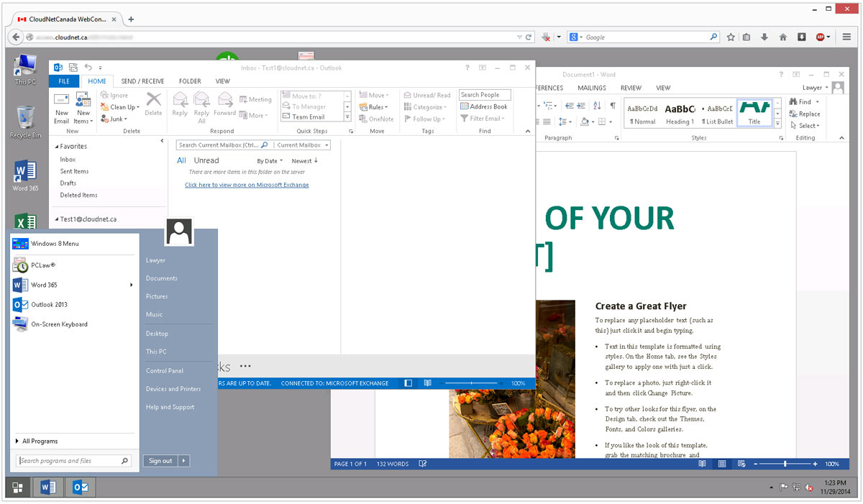The width and height of the screenshot is (863, 504).
Task: Switch to VIEW tab in Outlook
Action: (x=223, y=81)
